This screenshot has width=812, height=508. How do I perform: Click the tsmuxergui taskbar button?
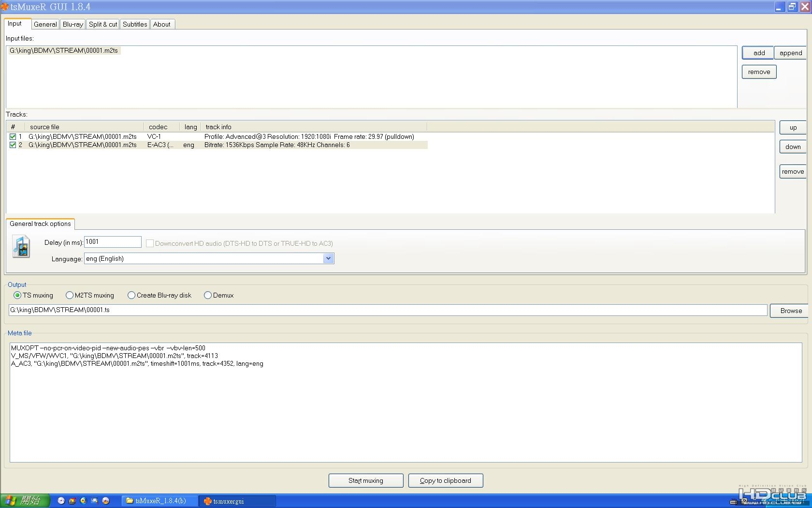pyautogui.click(x=237, y=501)
